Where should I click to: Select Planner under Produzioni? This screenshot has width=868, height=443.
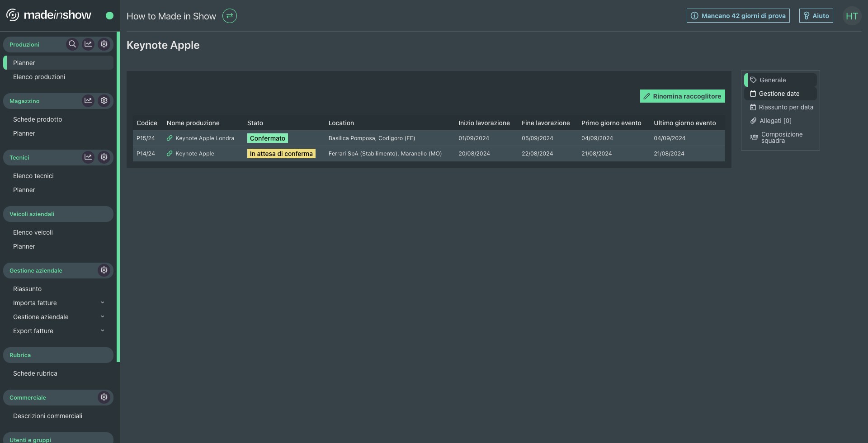pyautogui.click(x=58, y=63)
